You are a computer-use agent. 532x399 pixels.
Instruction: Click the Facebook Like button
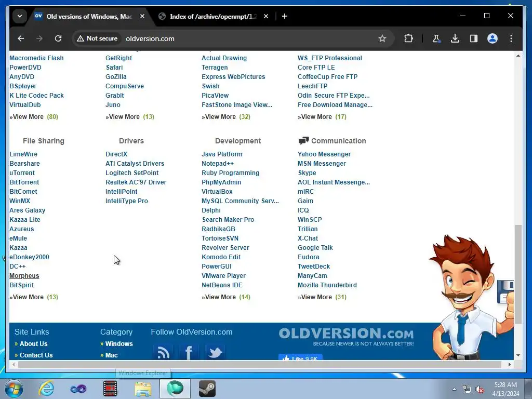tap(300, 357)
